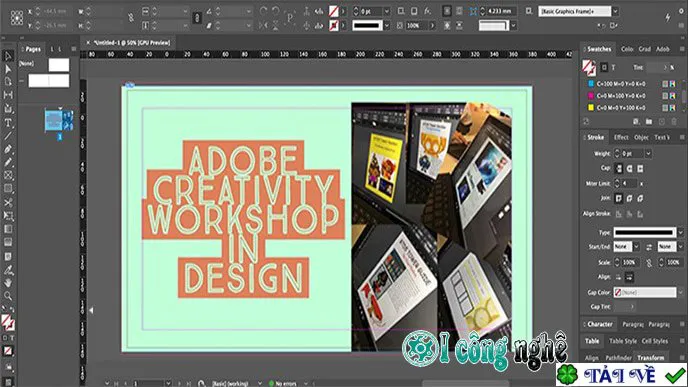The image size is (688, 387).
Task: Toggle formatting affects text T button in Swatches
Action: pos(613,68)
